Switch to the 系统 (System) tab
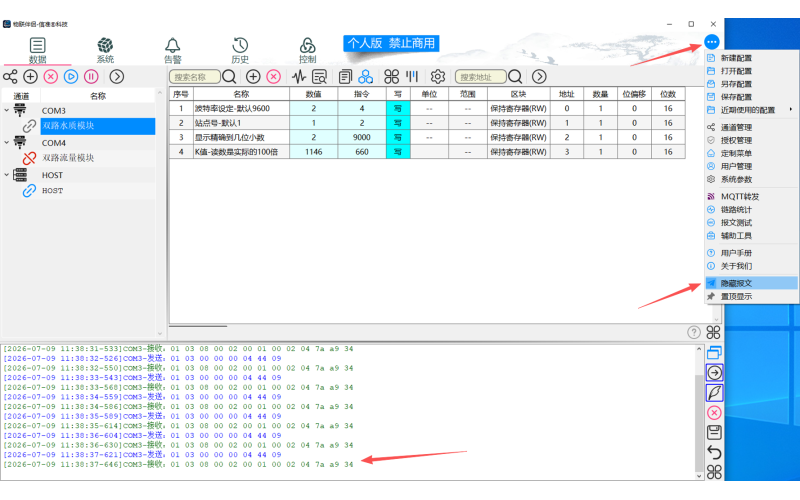 [x=105, y=51]
